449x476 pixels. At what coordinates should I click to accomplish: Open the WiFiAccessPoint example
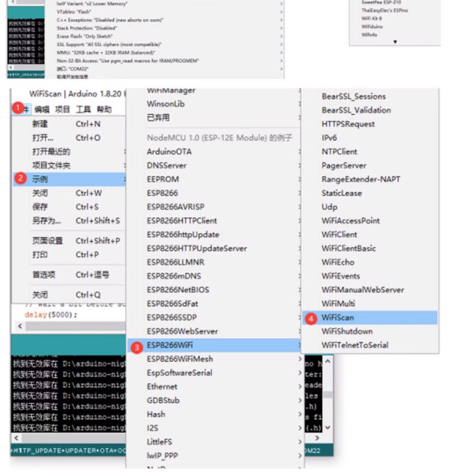tap(370, 221)
